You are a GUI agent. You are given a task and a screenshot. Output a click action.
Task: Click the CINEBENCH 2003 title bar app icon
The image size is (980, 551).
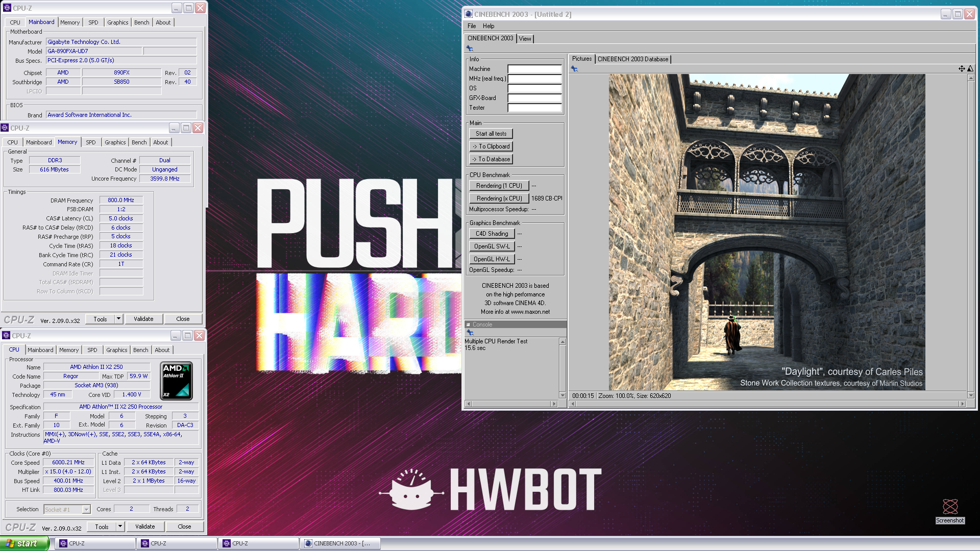(469, 14)
